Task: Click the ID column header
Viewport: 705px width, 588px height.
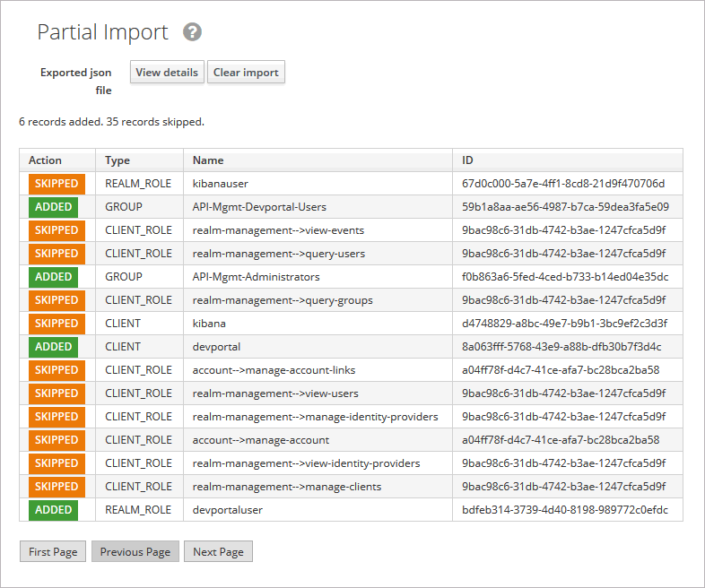Action: point(467,160)
